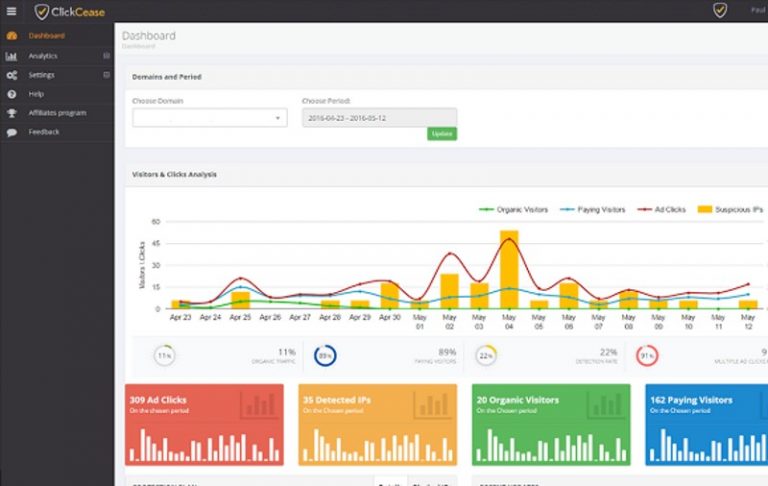Click the Affiliates program trophy icon
The height and width of the screenshot is (486, 768).
pyautogui.click(x=12, y=113)
